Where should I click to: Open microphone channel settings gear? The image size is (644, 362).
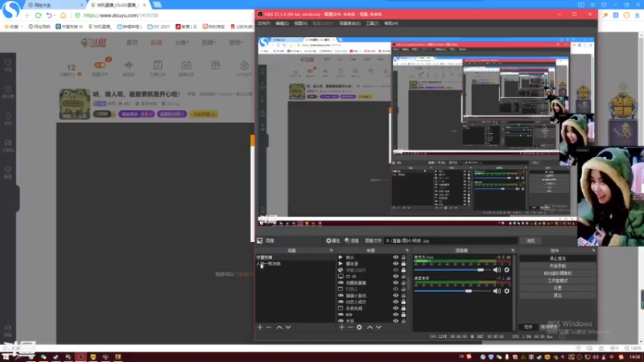click(x=507, y=269)
